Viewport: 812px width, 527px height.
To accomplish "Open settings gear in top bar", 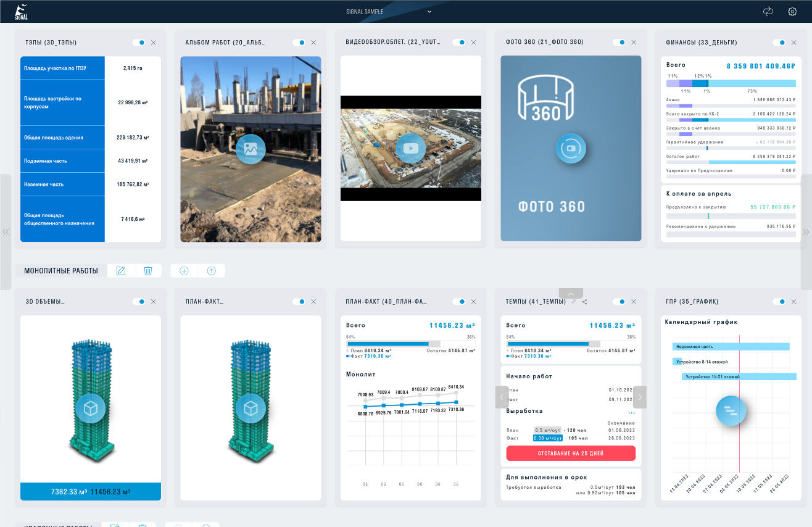I will [x=793, y=11].
